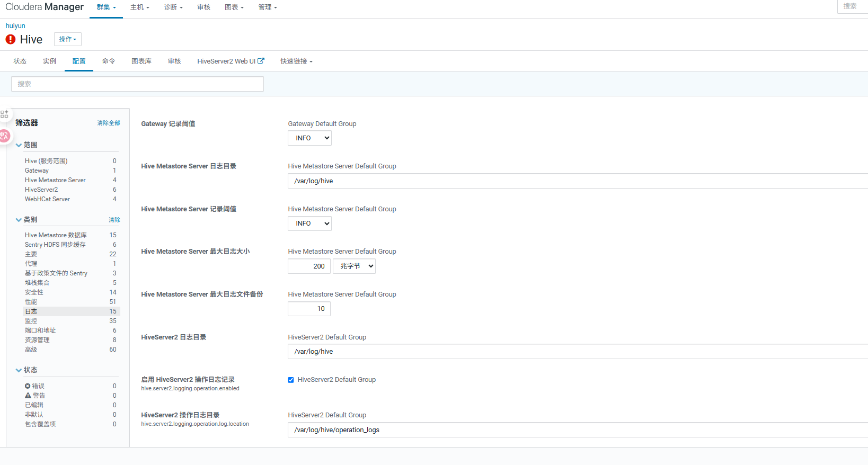
Task: Open the 审核 tab under Hive
Action: [x=174, y=61]
